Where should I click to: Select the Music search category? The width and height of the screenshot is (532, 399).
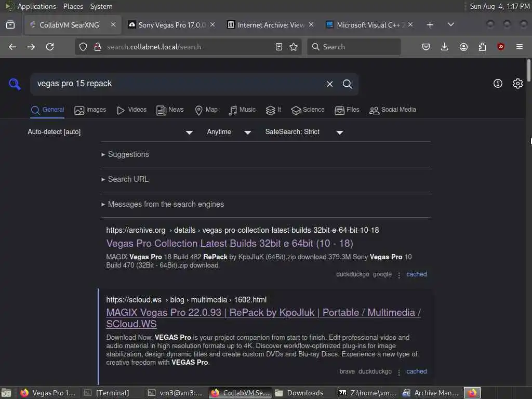point(242,110)
